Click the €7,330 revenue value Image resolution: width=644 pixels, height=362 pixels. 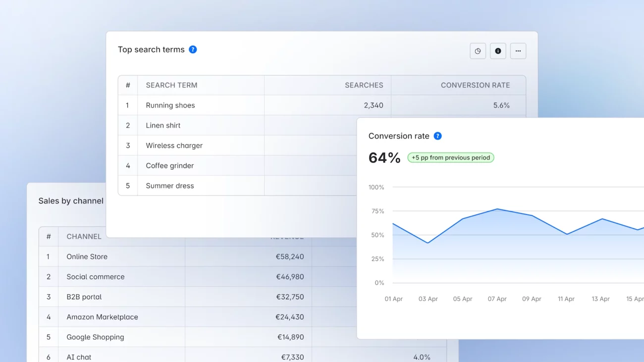pyautogui.click(x=292, y=357)
